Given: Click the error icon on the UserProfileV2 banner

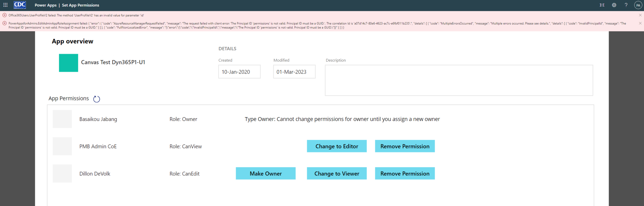Looking at the screenshot, I should [5, 15].
